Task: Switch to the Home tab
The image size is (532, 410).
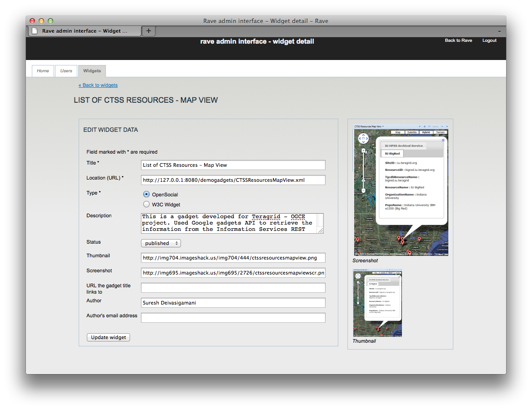Action: pos(43,71)
